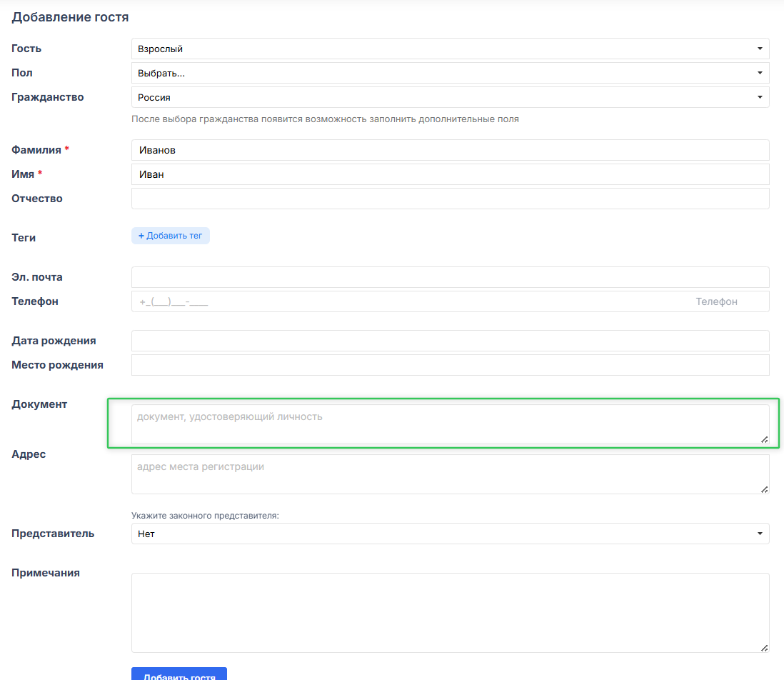
Task: Select the Дата рождения input field
Action: pos(450,341)
